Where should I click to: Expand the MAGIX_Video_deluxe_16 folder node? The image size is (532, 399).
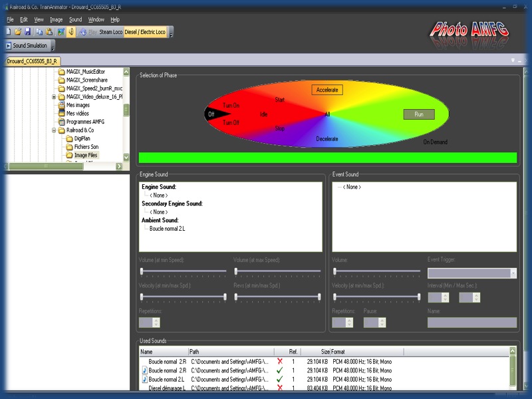[x=54, y=96]
